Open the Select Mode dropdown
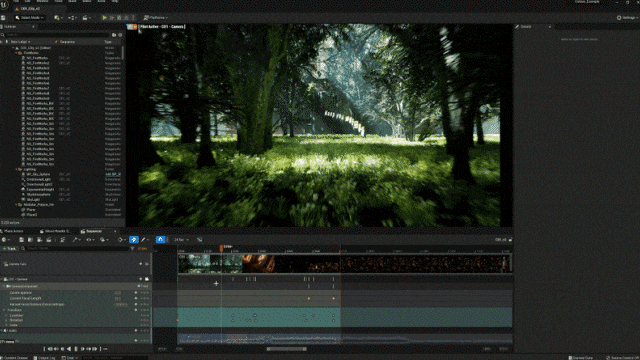640x360 pixels. coord(29,18)
